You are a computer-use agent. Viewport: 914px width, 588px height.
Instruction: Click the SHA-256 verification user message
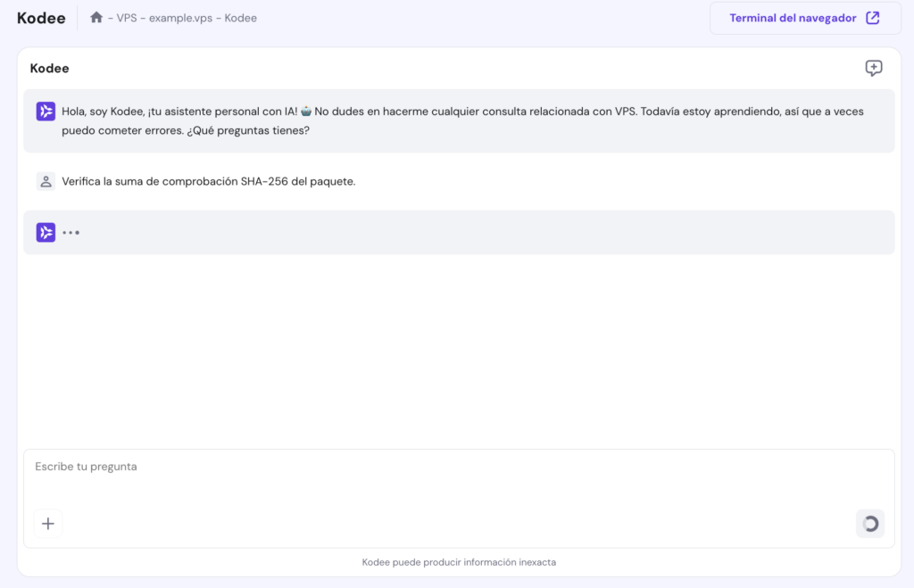coord(209,181)
